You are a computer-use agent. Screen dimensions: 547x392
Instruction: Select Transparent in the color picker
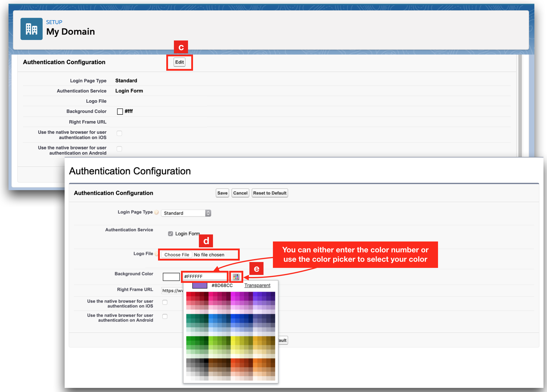point(257,285)
